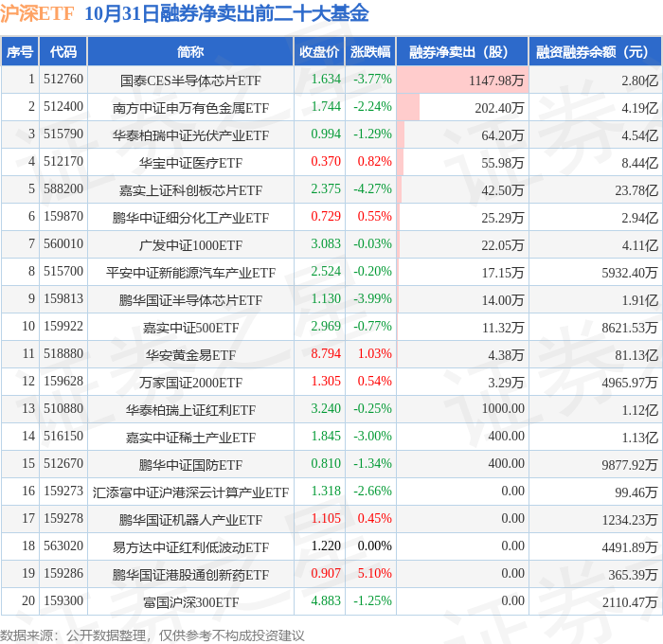663x644 pixels.
Task: Click change value -0.03%
Action: click(x=372, y=243)
